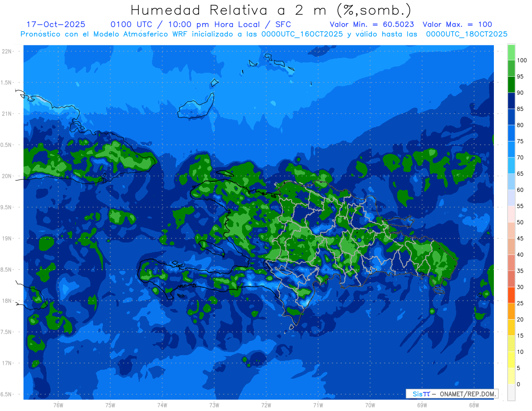Click the '22N' latitude label
This screenshot has height=411, width=532.
pos(6,51)
